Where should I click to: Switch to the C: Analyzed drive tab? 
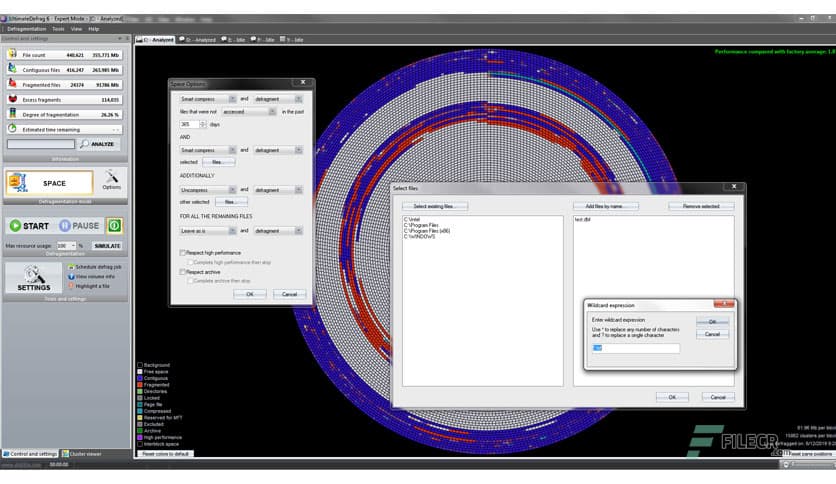[x=155, y=39]
